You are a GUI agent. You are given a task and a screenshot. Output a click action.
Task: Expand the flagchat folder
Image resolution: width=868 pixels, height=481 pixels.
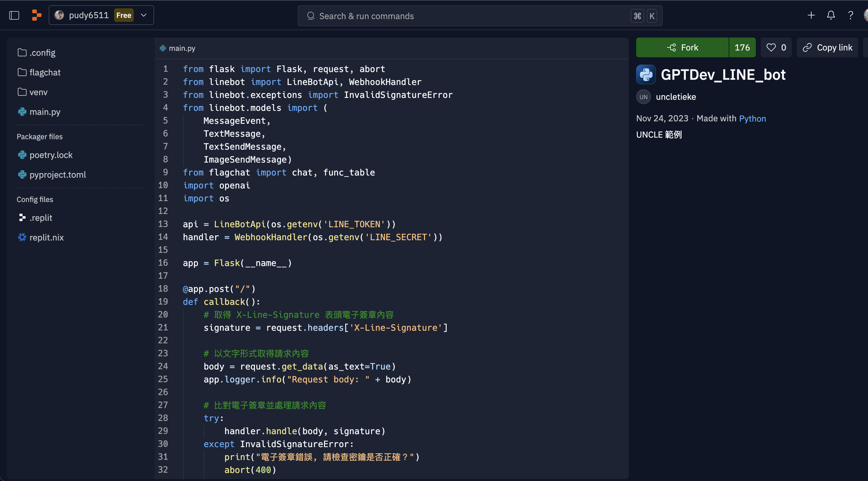click(39, 72)
